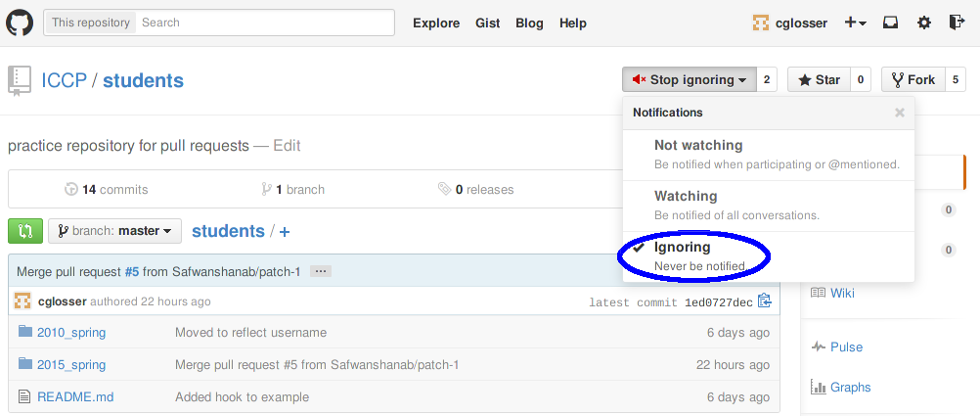This screenshot has width=980, height=416.
Task: View the watchers count 2
Action: [767, 79]
